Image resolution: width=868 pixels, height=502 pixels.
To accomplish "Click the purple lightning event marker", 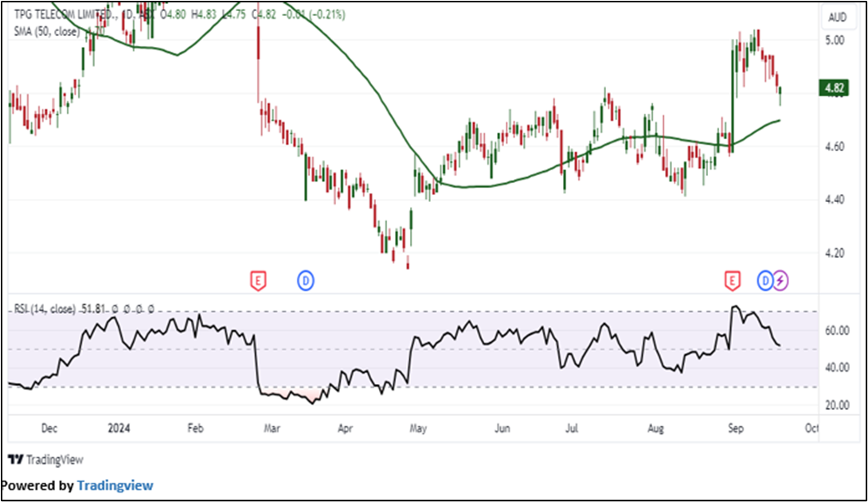I will (780, 281).
